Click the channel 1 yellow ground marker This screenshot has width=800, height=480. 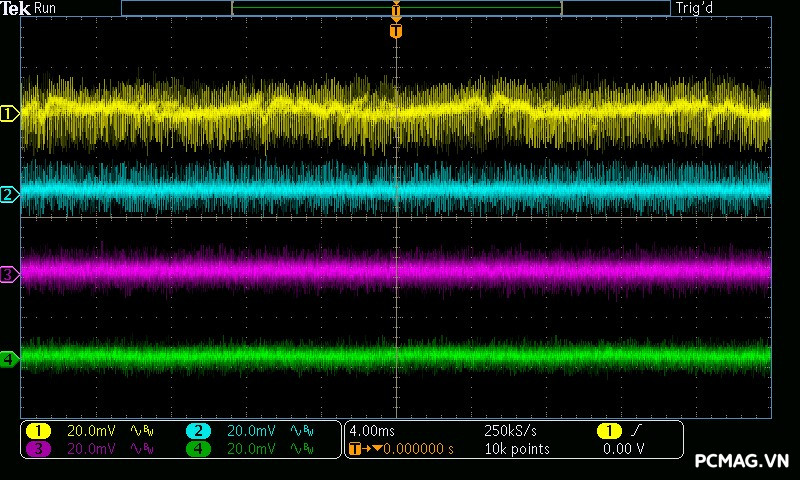click(x=9, y=114)
